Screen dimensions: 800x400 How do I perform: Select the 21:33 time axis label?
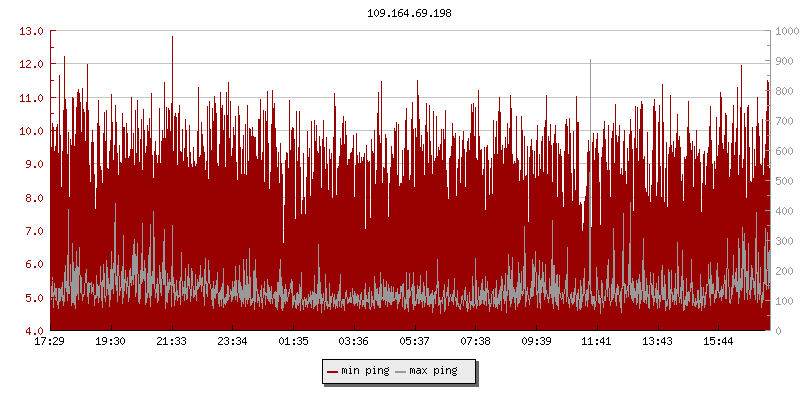click(x=172, y=341)
